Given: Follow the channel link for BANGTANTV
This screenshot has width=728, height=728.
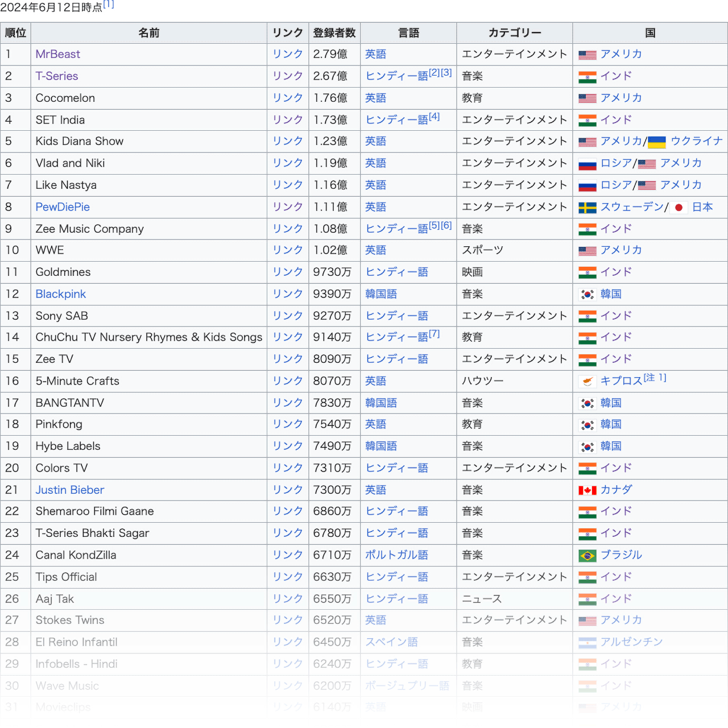Looking at the screenshot, I should coord(287,403).
